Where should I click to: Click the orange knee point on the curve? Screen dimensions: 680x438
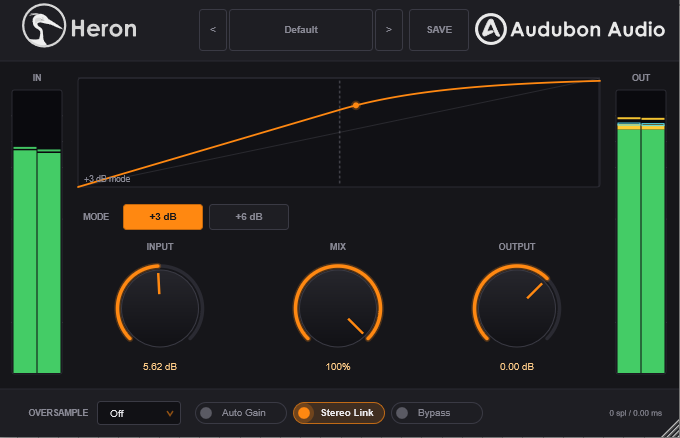click(x=356, y=105)
